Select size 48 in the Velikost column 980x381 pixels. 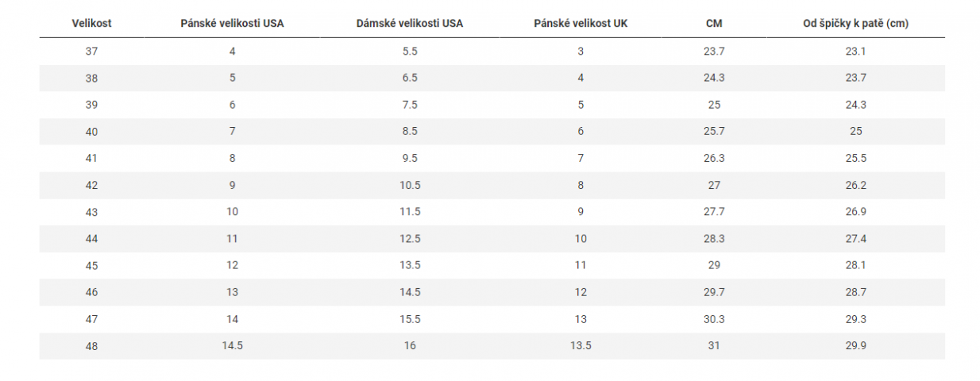coord(91,345)
